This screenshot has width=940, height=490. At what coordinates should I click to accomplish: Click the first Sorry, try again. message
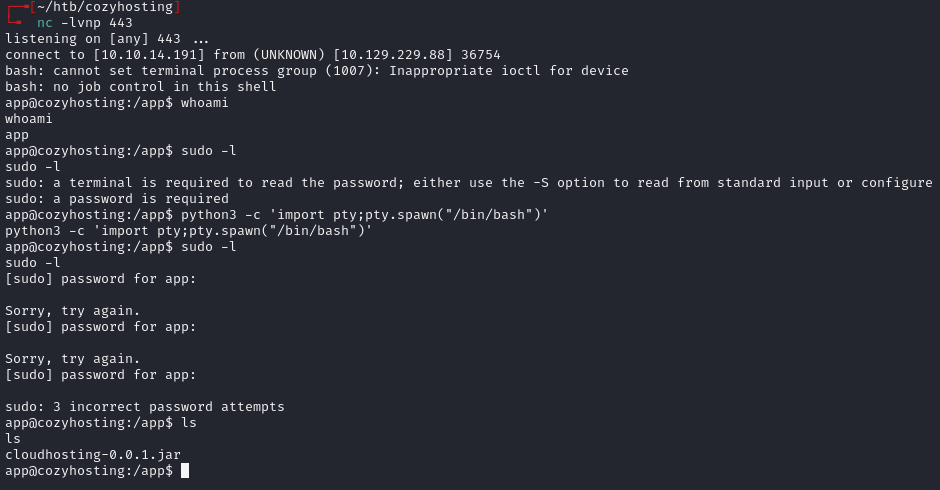[x=73, y=311]
